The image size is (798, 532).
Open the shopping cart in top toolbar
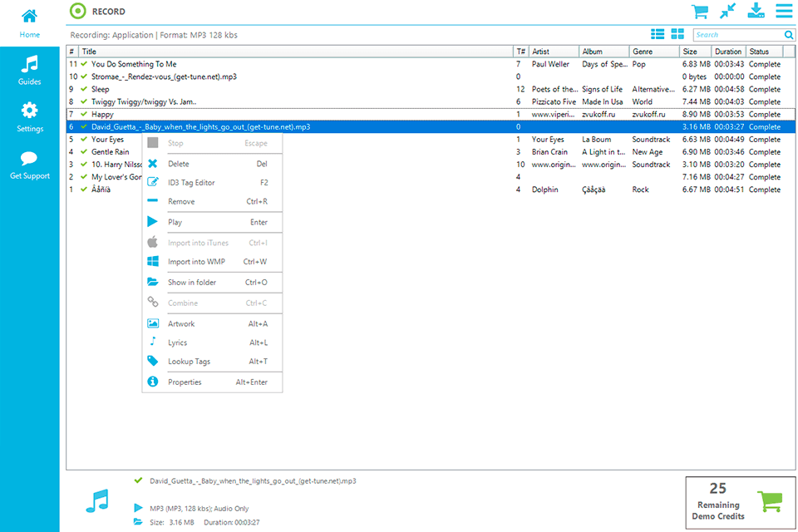pyautogui.click(x=700, y=12)
